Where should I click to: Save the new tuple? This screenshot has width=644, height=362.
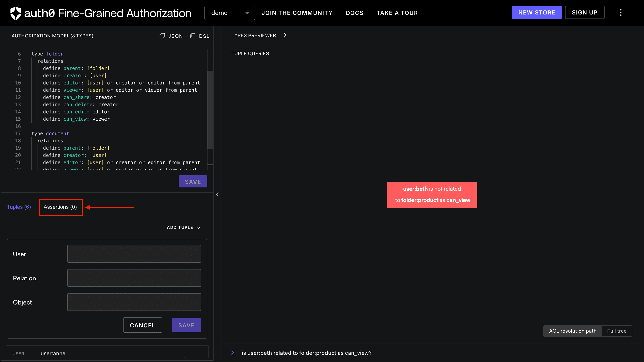pyautogui.click(x=186, y=325)
